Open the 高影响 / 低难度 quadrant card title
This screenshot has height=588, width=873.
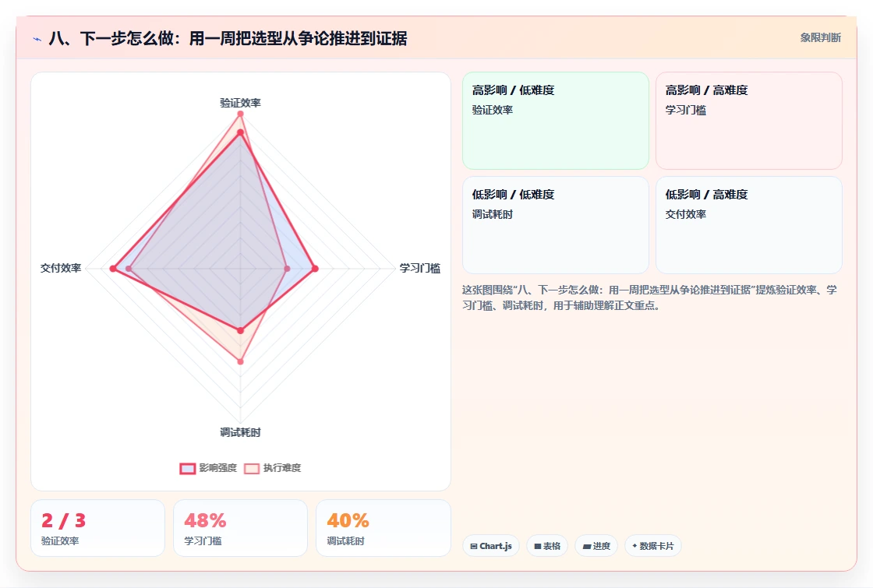point(514,90)
